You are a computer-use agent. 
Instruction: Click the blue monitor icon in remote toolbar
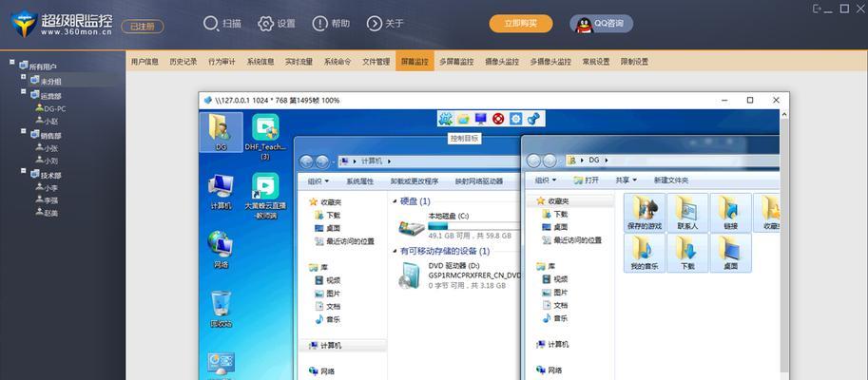pos(480,119)
